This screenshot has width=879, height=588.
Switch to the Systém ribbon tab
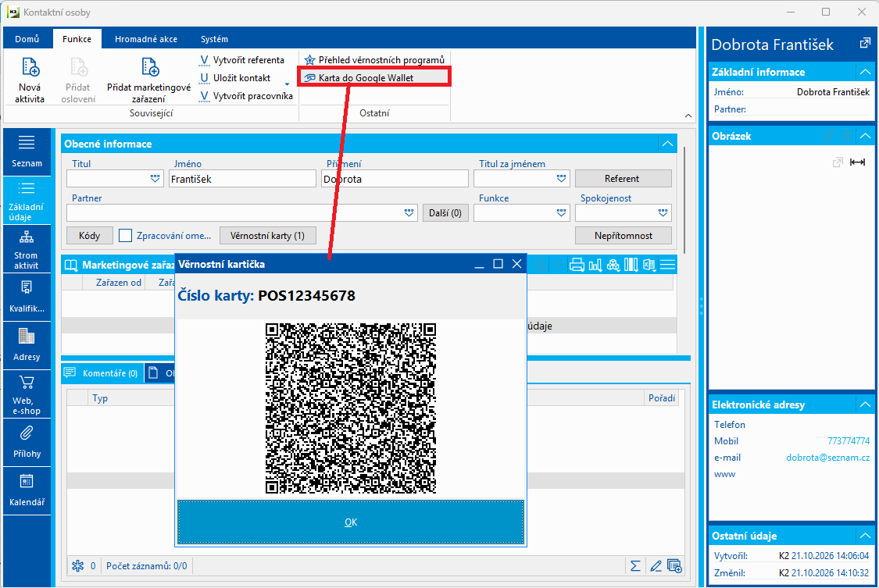tap(215, 39)
